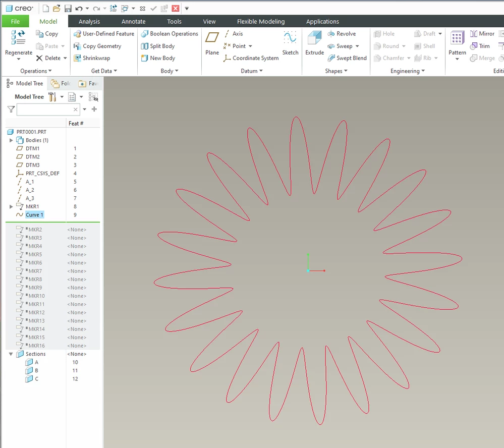Click the Swept Blend tool

coord(347,58)
